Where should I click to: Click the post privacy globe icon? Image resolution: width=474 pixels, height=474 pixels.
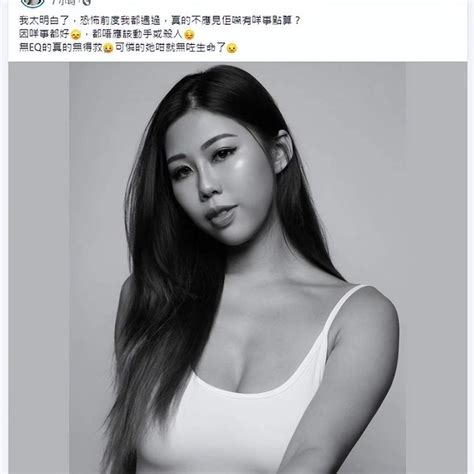87,2
